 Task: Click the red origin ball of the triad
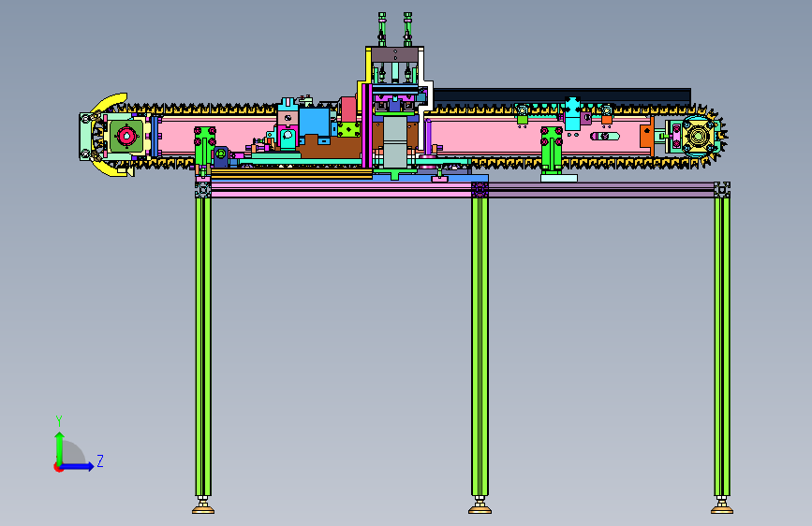(x=58, y=467)
